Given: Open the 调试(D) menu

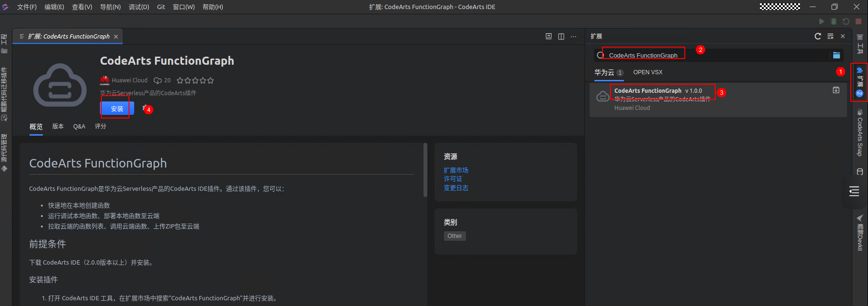Looking at the screenshot, I should [x=139, y=7].
